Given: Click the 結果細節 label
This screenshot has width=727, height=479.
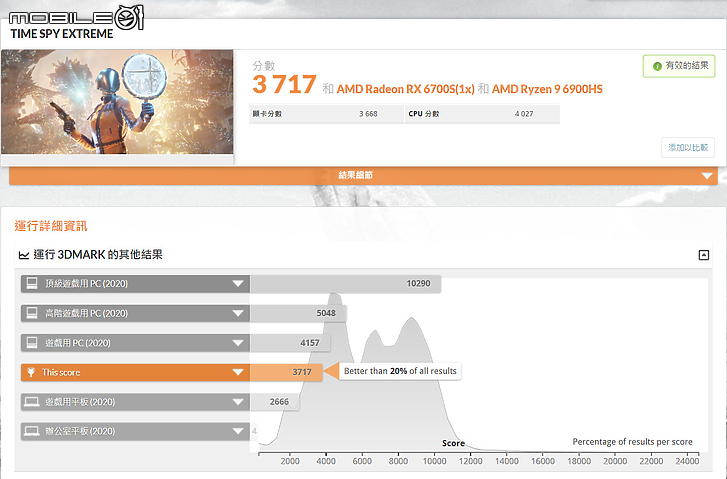Looking at the screenshot, I should point(356,175).
